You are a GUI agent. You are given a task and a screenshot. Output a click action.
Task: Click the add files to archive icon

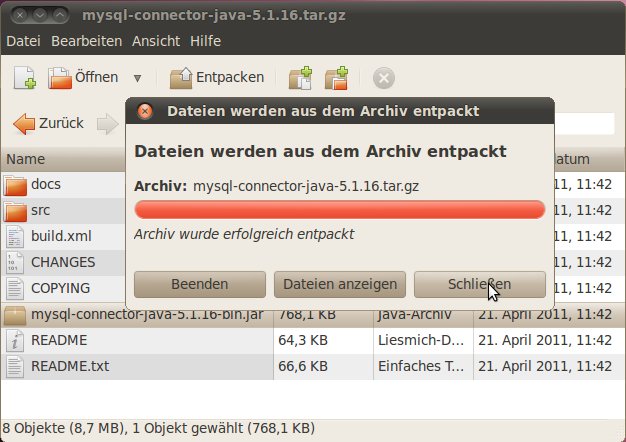(300, 78)
